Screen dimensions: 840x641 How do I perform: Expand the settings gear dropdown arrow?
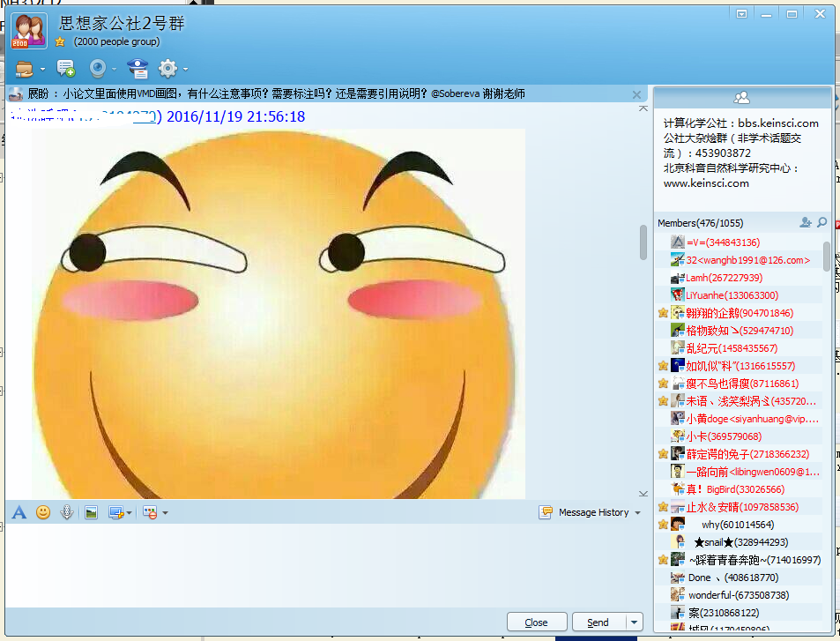point(185,69)
